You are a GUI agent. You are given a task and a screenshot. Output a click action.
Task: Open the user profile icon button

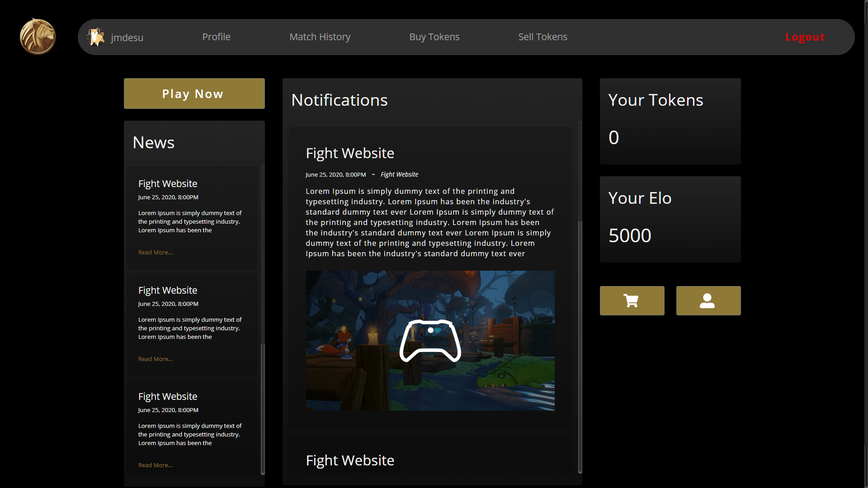(708, 300)
